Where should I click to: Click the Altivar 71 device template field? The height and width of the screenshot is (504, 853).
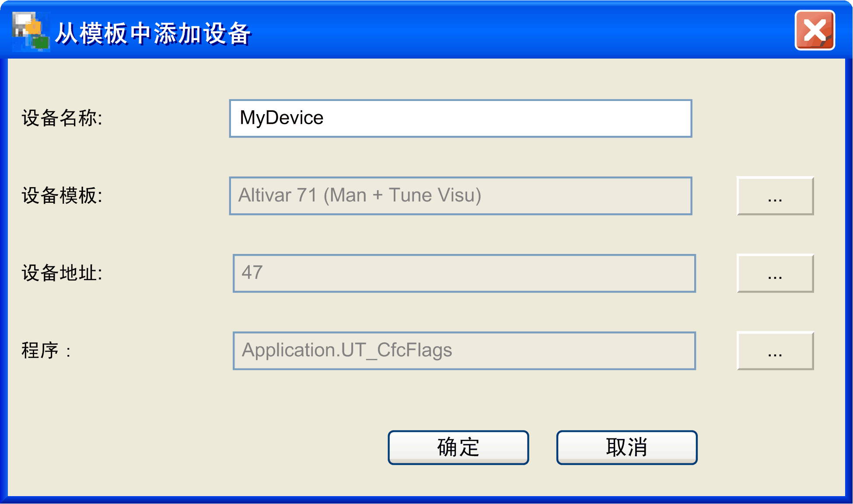460,196
